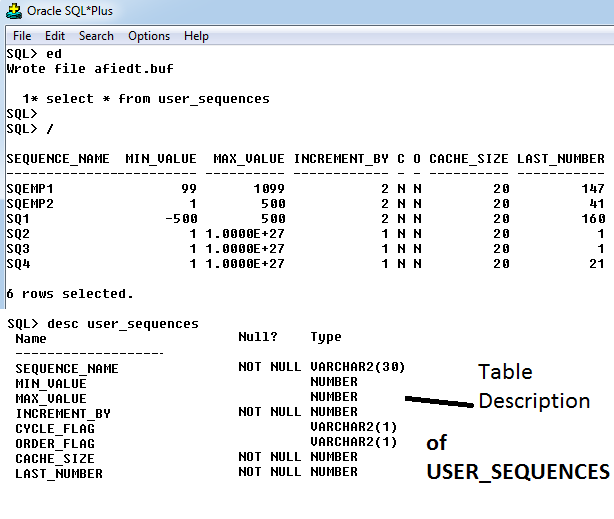Click the VARCHAR2(30) type entry

(x=358, y=367)
